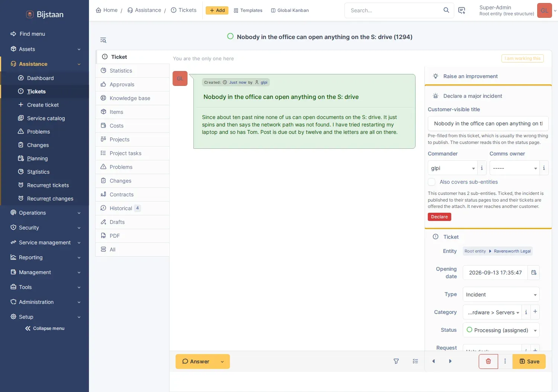558x392 pixels.
Task: Open Service catalog in sidebar
Action: coord(46,118)
